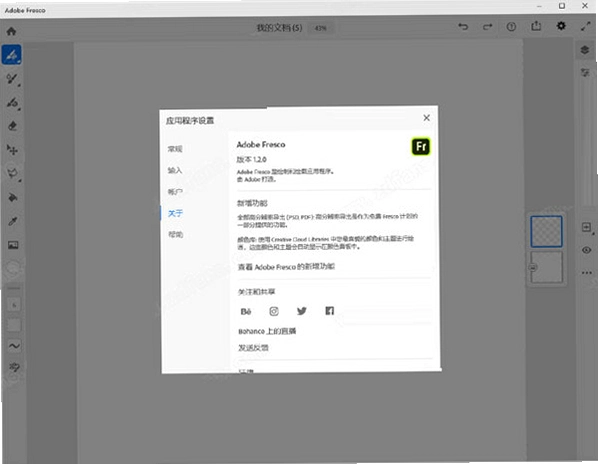Viewport: 598px width, 464px height.
Task: Open the app settings gear
Action: tap(561, 26)
